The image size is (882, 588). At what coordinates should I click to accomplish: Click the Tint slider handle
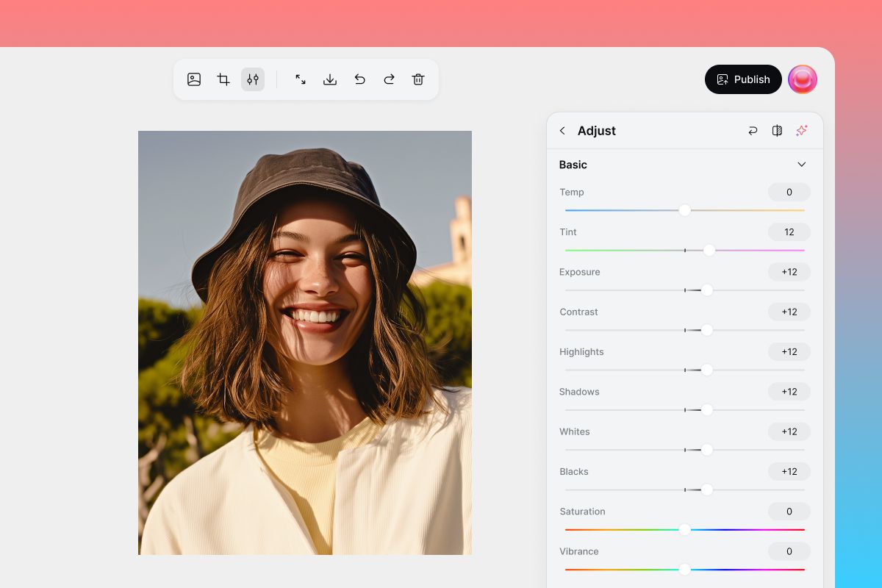click(x=709, y=251)
